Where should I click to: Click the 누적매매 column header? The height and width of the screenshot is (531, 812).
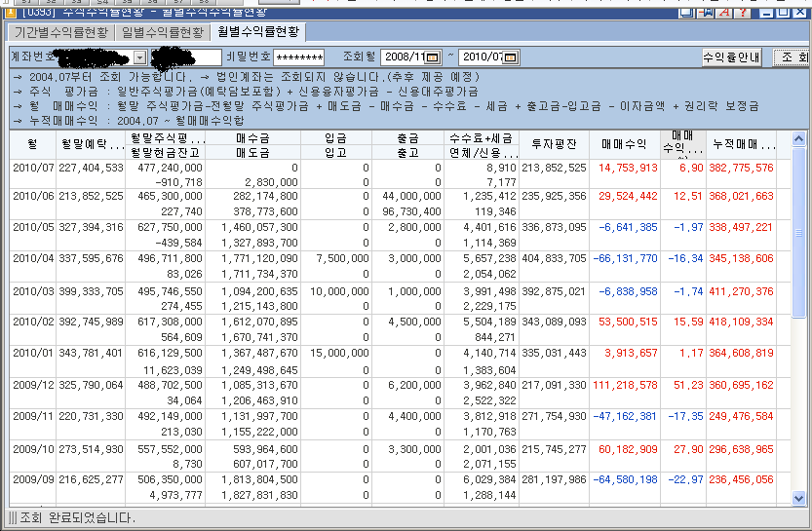click(x=741, y=145)
